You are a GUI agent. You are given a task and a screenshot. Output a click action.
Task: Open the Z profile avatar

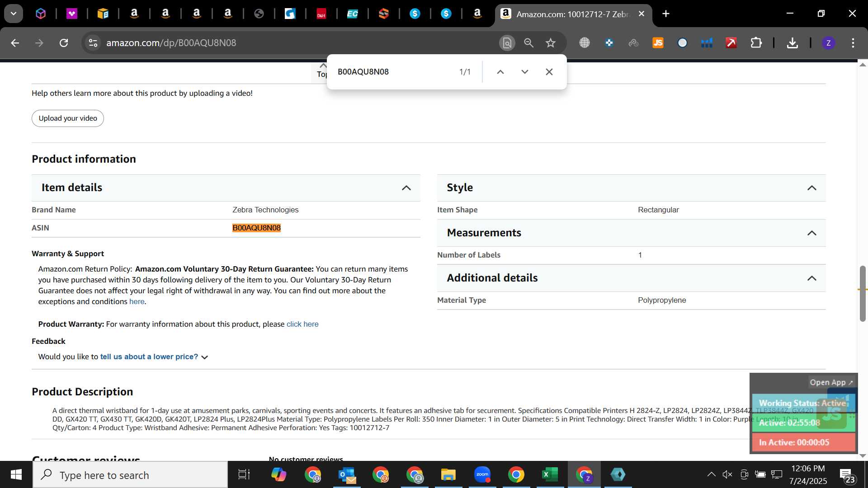coord(828,43)
